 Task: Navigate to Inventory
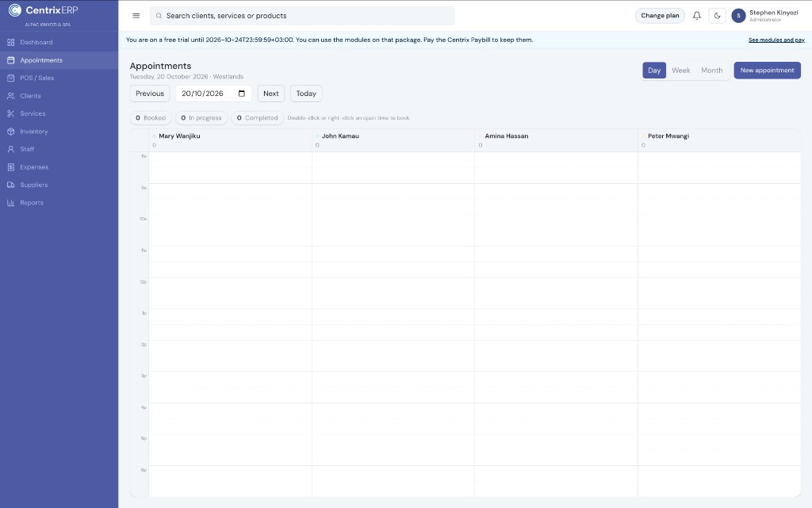59,132
